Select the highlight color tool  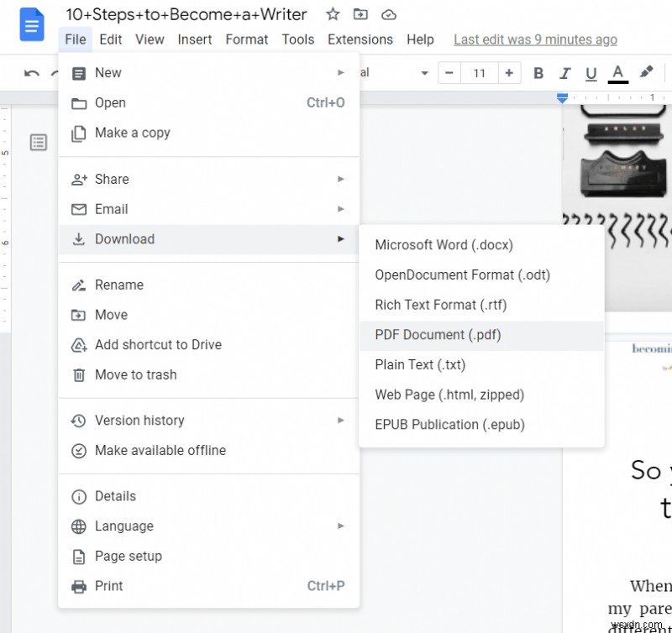click(646, 73)
